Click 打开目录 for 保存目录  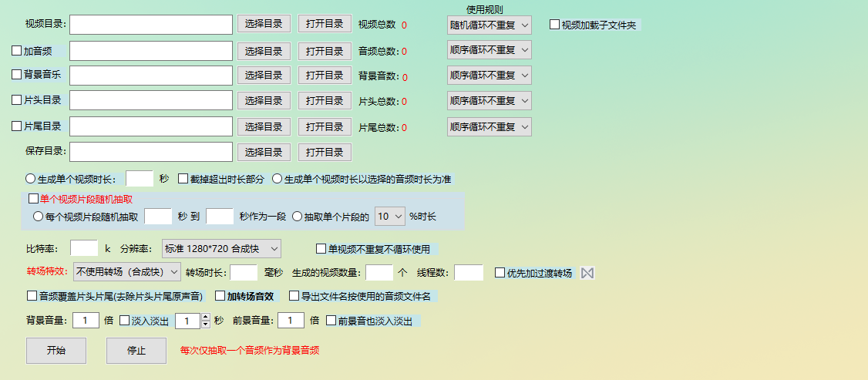tap(325, 152)
